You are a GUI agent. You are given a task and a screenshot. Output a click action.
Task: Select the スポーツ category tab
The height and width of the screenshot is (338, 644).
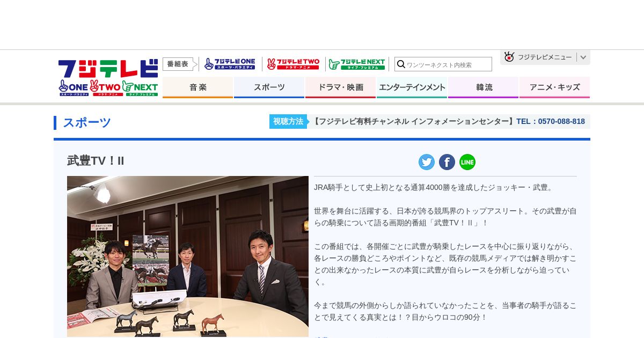tap(269, 87)
